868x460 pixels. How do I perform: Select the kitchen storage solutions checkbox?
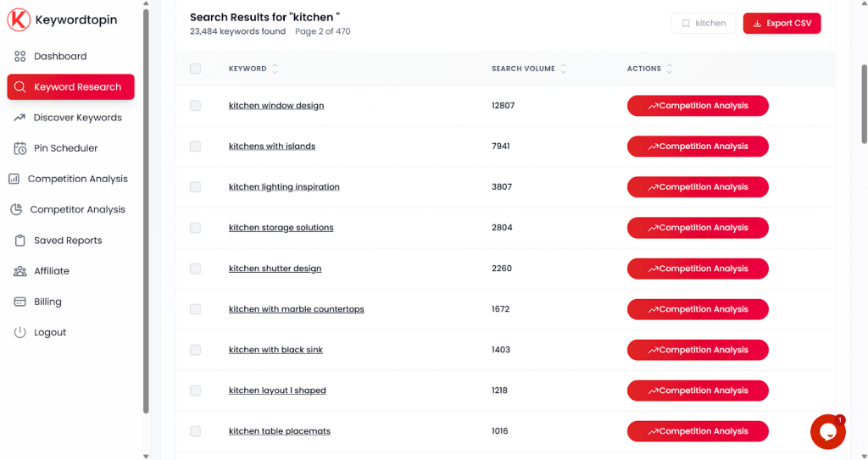click(196, 228)
